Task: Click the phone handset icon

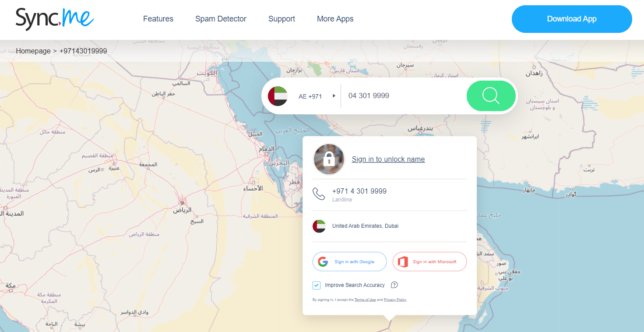Action: click(x=319, y=194)
